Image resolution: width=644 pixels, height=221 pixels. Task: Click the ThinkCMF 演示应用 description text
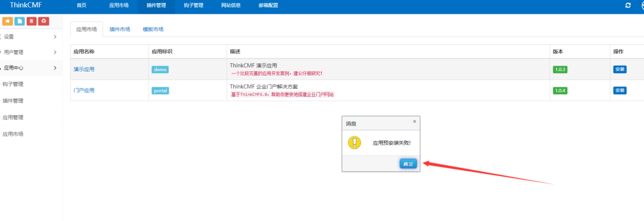click(253, 66)
